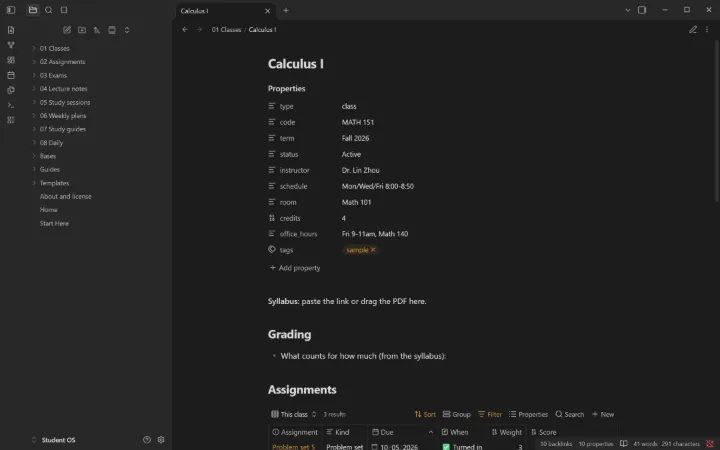Click the type property icon

point(272,106)
